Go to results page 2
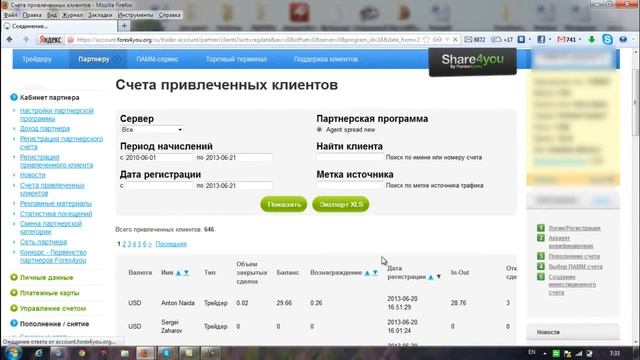The height and width of the screenshot is (360, 640). coord(124,244)
